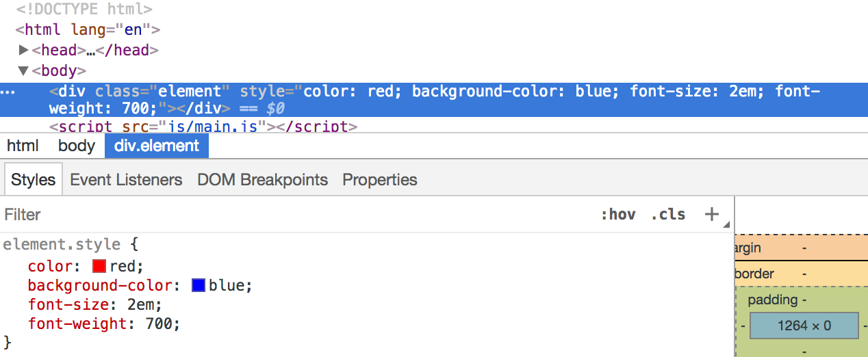Focus the styles Filter input field
The height and width of the screenshot is (357, 868).
(274, 215)
